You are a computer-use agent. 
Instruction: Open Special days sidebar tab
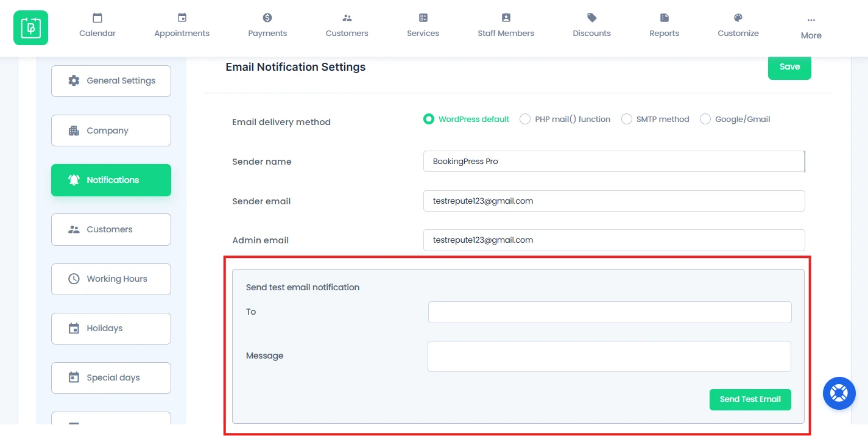click(x=111, y=377)
